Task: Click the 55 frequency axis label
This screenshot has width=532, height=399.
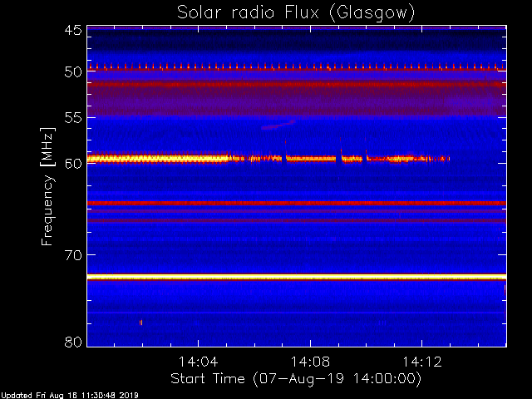Action: point(73,118)
